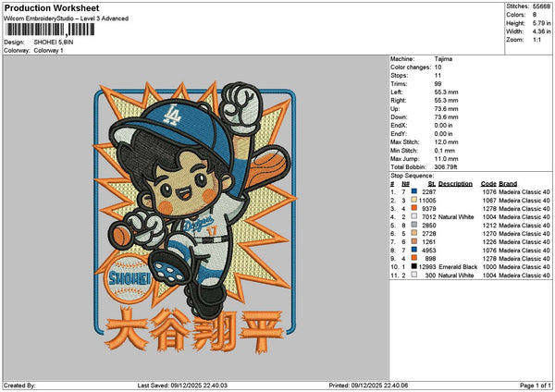Click the blue swatch in stop row 1
The width and height of the screenshot is (555, 392).
pos(413,191)
